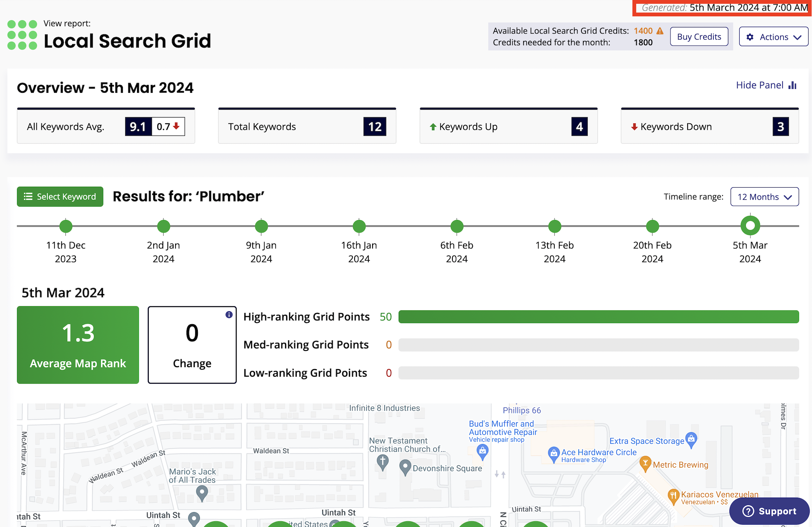Open the Support chat button
Image resolution: width=812 pixels, height=527 pixels.
tap(769, 511)
